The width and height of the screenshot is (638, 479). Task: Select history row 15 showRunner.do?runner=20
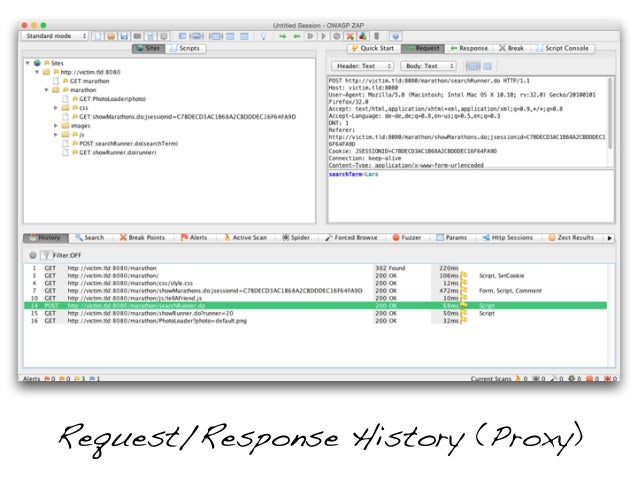coord(316,313)
